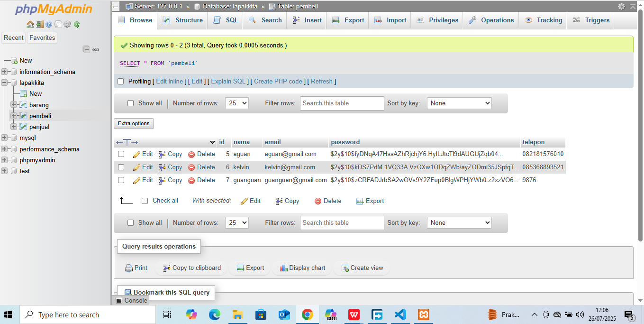Open phpMyAdmin documentation question-mark icon
The width and height of the screenshot is (644, 324).
(x=49, y=24)
